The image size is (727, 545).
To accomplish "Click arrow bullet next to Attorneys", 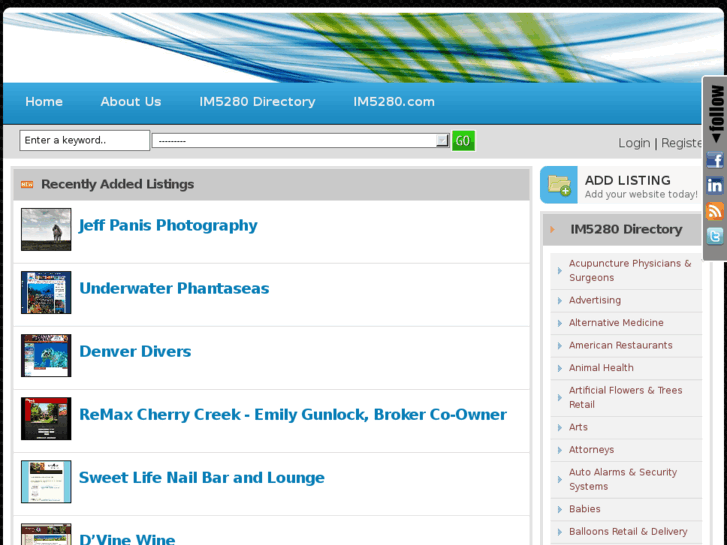I will point(560,450).
